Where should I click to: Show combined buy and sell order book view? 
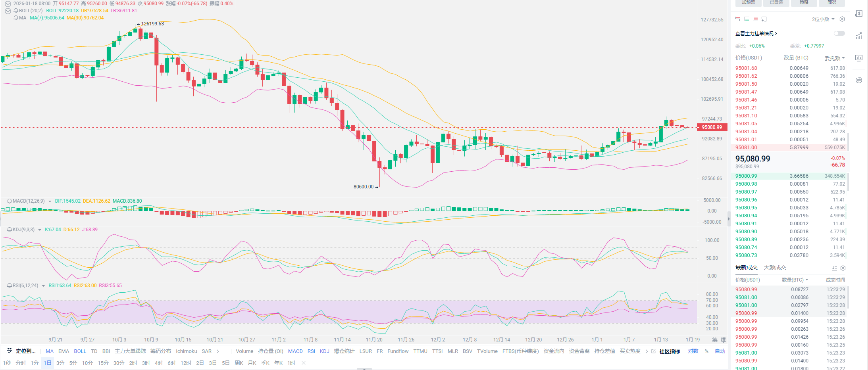737,19
